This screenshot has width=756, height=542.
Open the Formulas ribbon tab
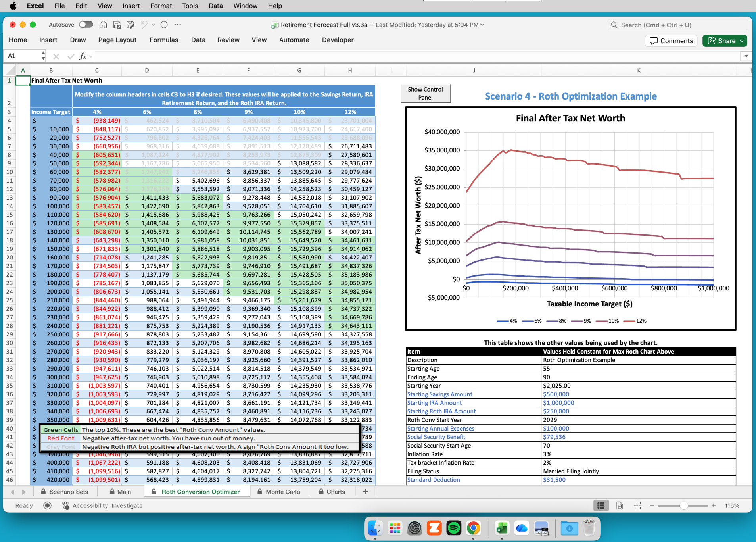(163, 40)
